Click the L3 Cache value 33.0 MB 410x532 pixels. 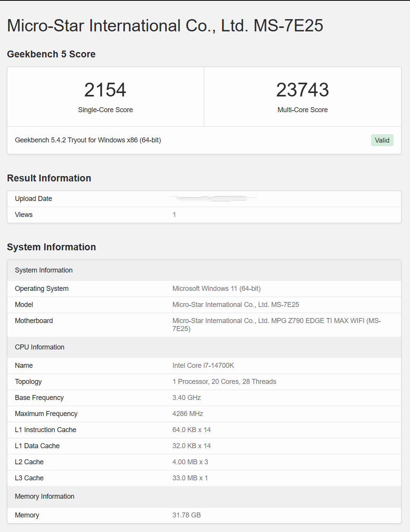190,478
